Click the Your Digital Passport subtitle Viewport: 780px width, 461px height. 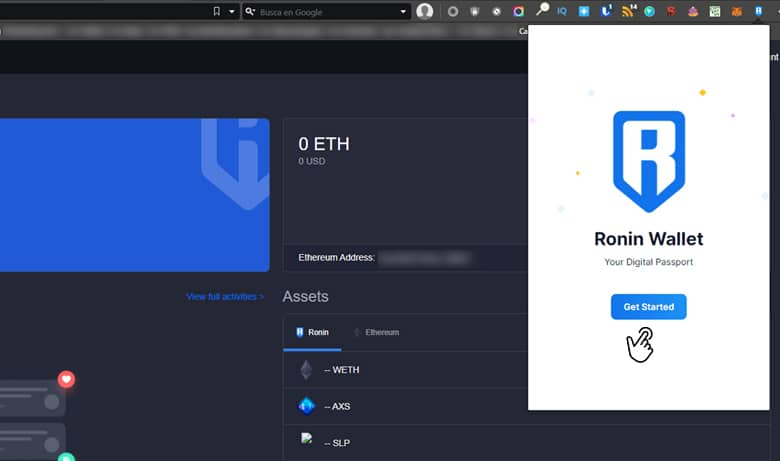649,262
